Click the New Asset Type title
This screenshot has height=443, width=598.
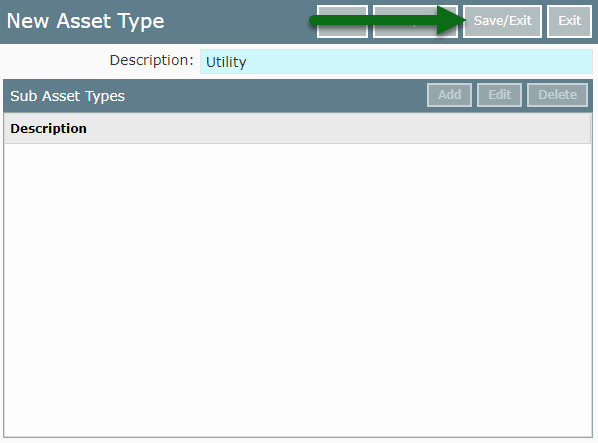click(85, 21)
